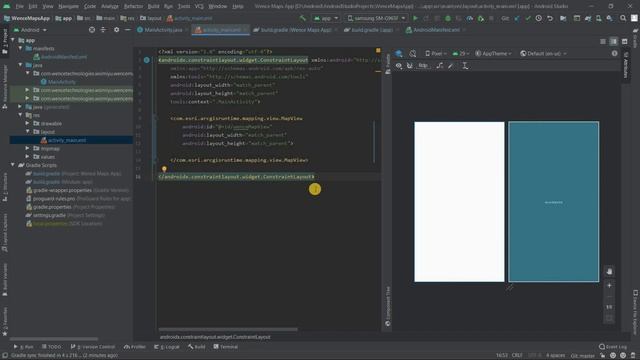Viewport: 640px width, 360px height.
Task: Select settings.gradle in project tree
Action: pos(65,215)
